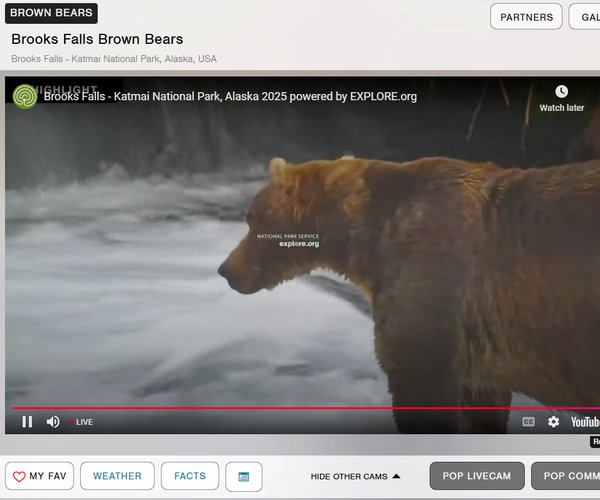The height and width of the screenshot is (500, 600).
Task: Toggle closed captions in the player
Action: [x=528, y=422]
